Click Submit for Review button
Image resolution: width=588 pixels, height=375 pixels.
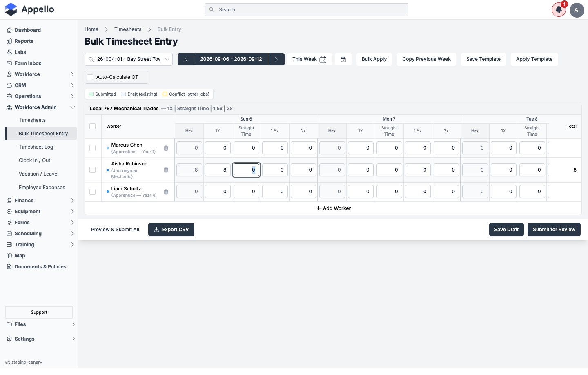554,230
